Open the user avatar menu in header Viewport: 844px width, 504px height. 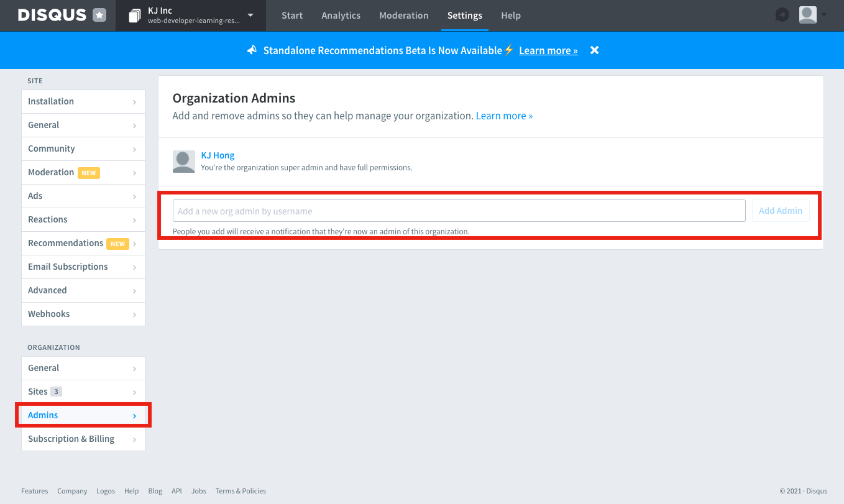coord(812,15)
